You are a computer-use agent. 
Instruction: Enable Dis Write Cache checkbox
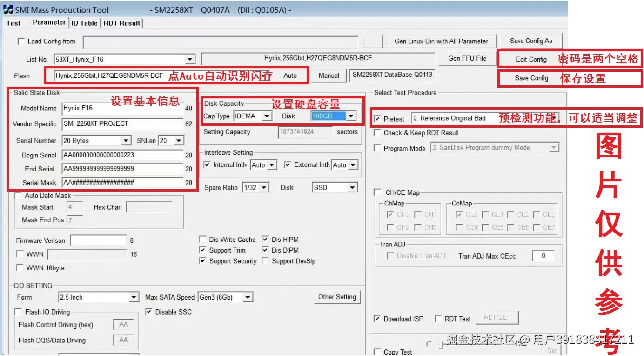point(203,240)
